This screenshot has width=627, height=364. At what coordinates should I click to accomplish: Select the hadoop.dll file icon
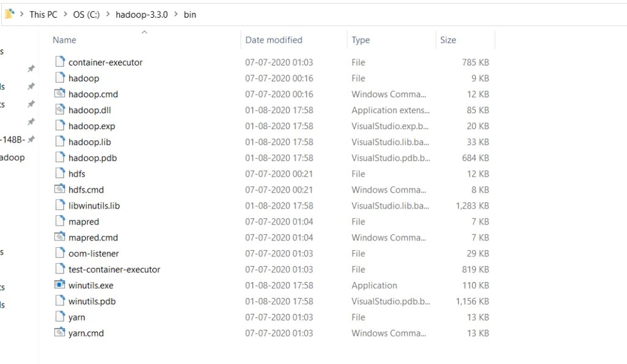(x=61, y=110)
